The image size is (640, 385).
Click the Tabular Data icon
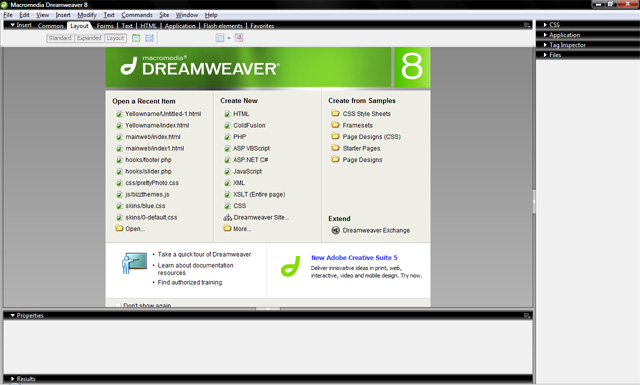click(x=239, y=38)
